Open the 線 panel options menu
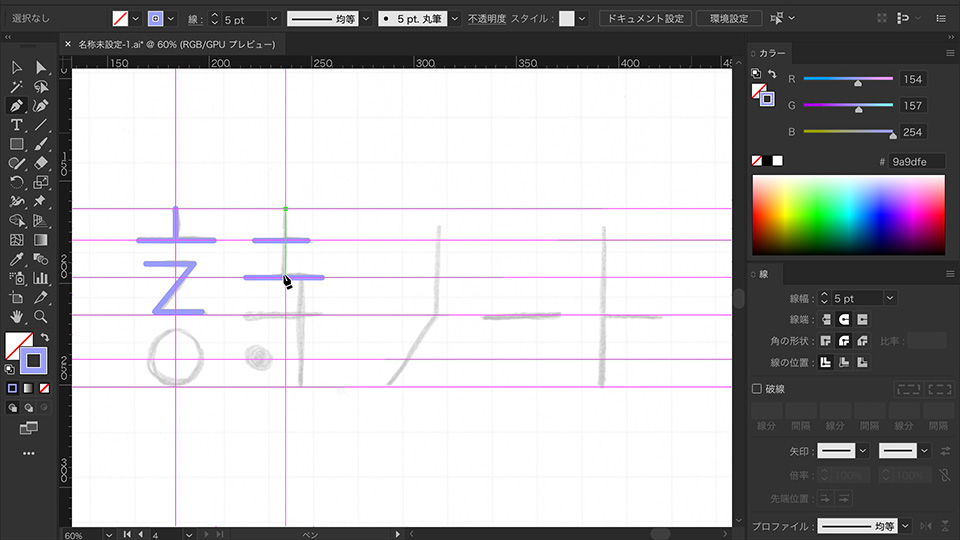The image size is (960, 540). [950, 274]
